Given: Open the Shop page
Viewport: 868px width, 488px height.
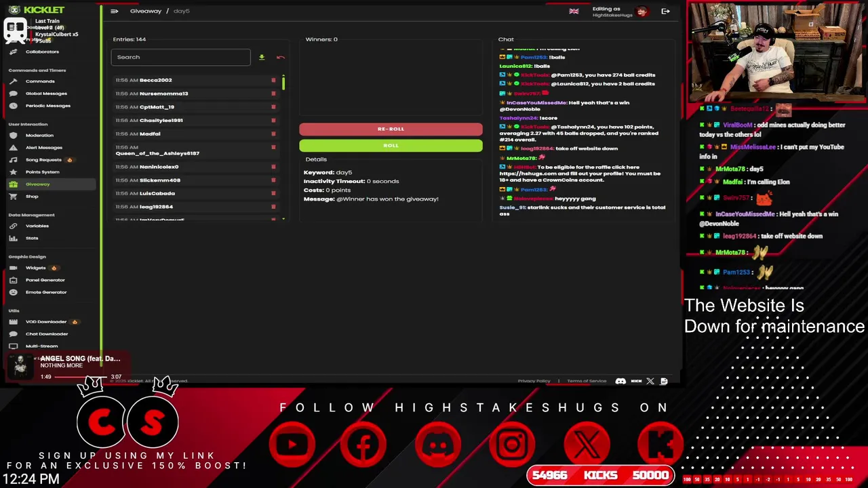Looking at the screenshot, I should (x=32, y=197).
